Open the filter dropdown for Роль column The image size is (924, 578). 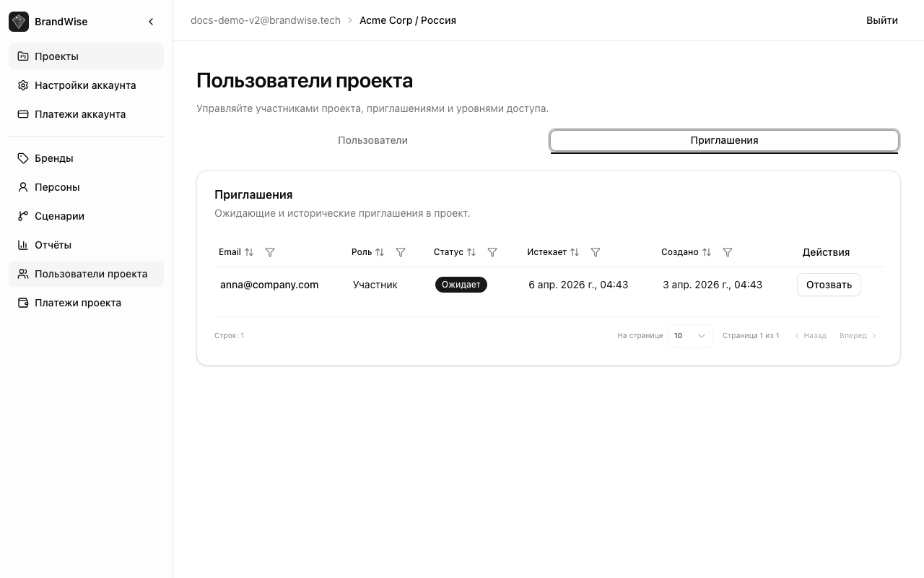[401, 252]
